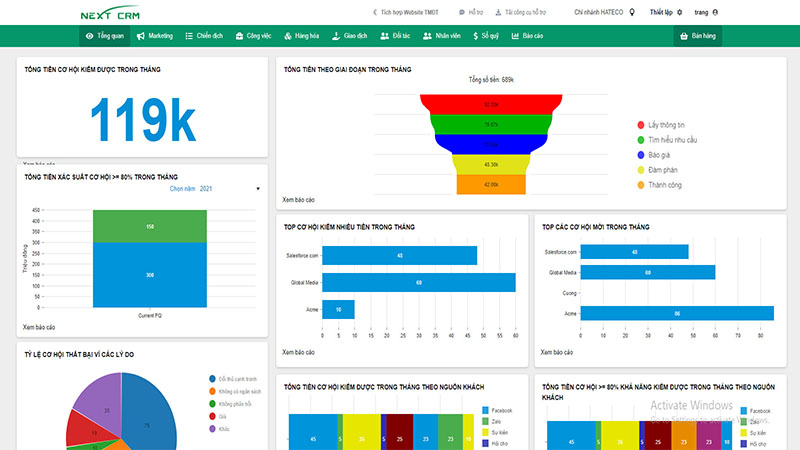Click the Giao dịch gavel icon
Image resolution: width=800 pixels, height=450 pixels.
point(336,36)
